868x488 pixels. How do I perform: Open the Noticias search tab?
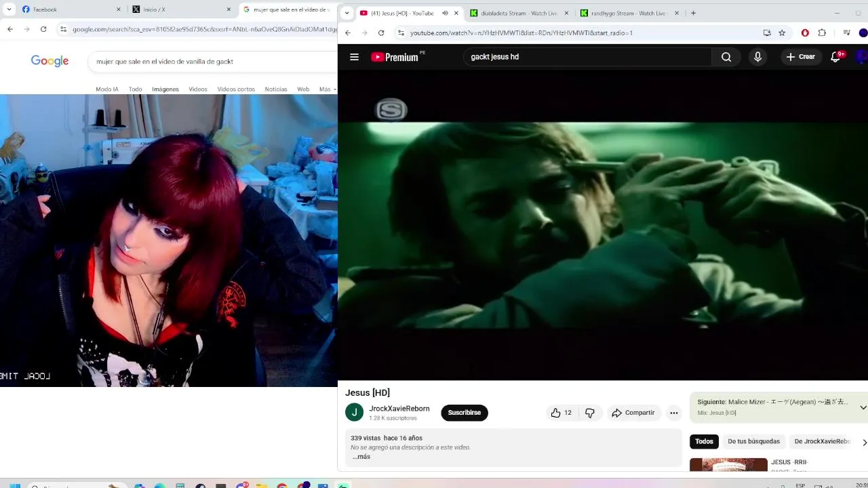tap(276, 89)
